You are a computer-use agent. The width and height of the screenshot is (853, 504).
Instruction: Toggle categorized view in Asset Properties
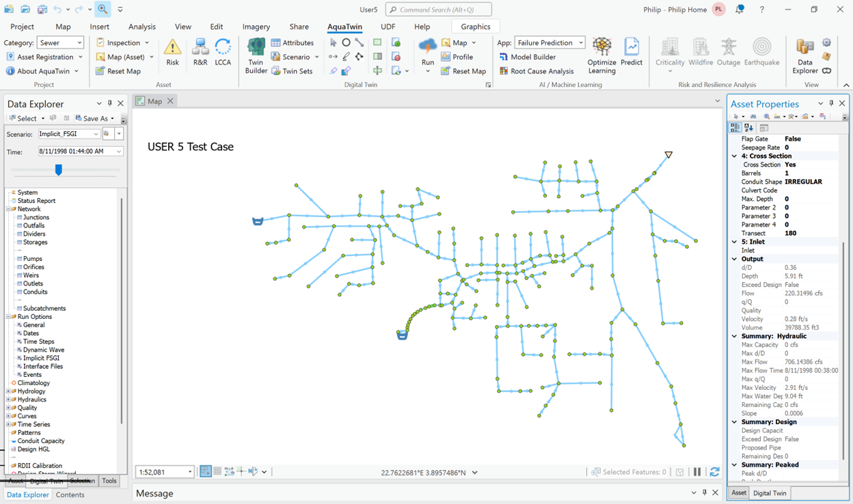[735, 128]
